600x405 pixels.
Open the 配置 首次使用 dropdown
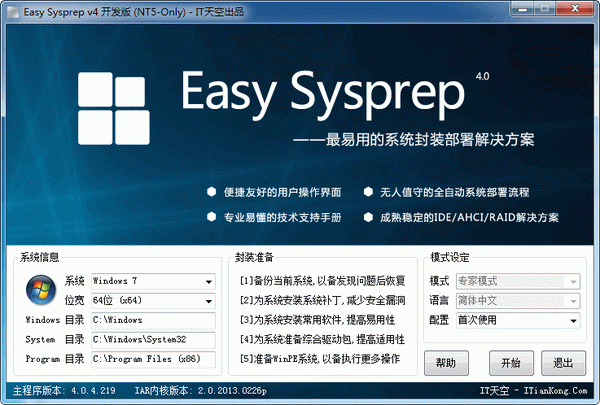tap(518, 320)
